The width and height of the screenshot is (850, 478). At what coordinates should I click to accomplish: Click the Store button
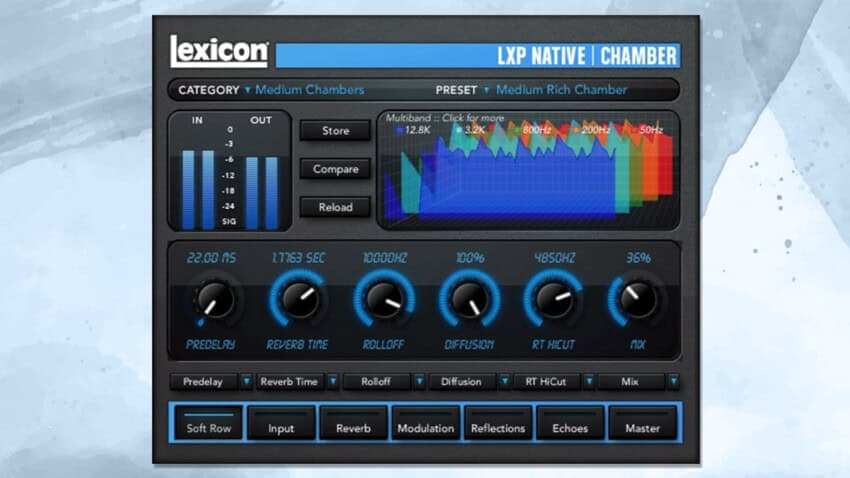point(335,131)
